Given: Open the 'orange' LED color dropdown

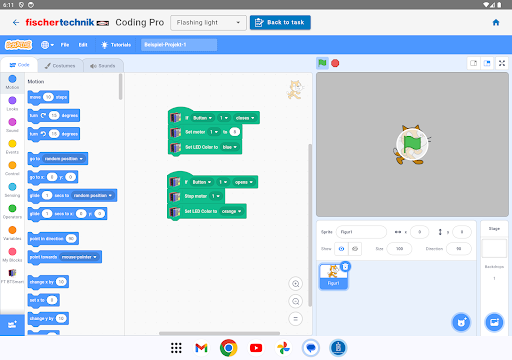Looking at the screenshot, I should [x=232, y=211].
